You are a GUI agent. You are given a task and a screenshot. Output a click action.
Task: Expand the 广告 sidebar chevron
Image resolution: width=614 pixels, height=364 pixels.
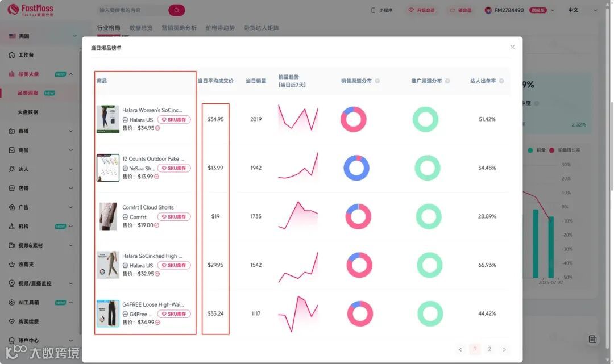[71, 207]
